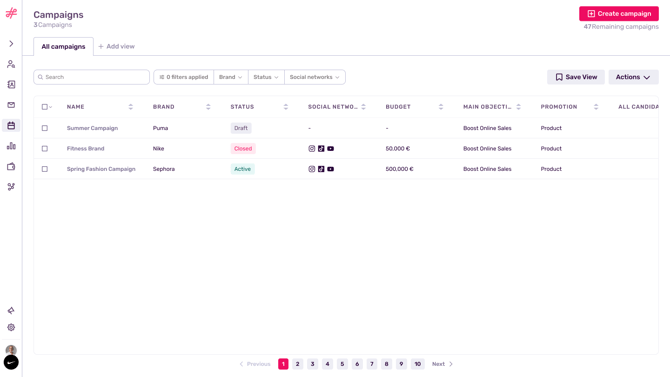
Task: Jump to page 10
Action: point(417,364)
